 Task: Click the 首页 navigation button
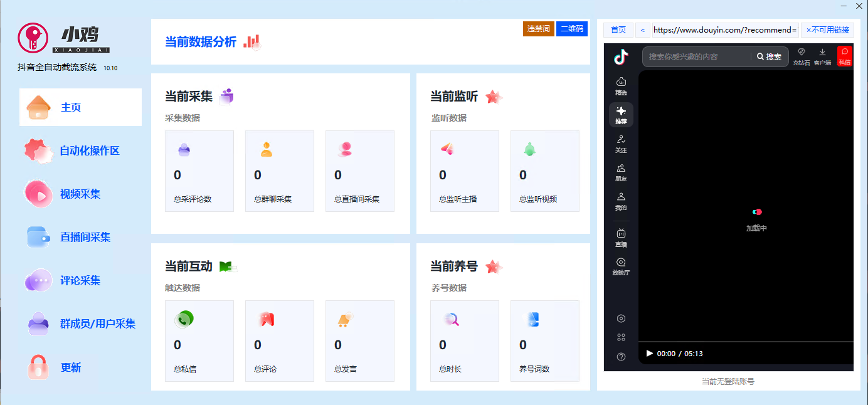(x=618, y=29)
